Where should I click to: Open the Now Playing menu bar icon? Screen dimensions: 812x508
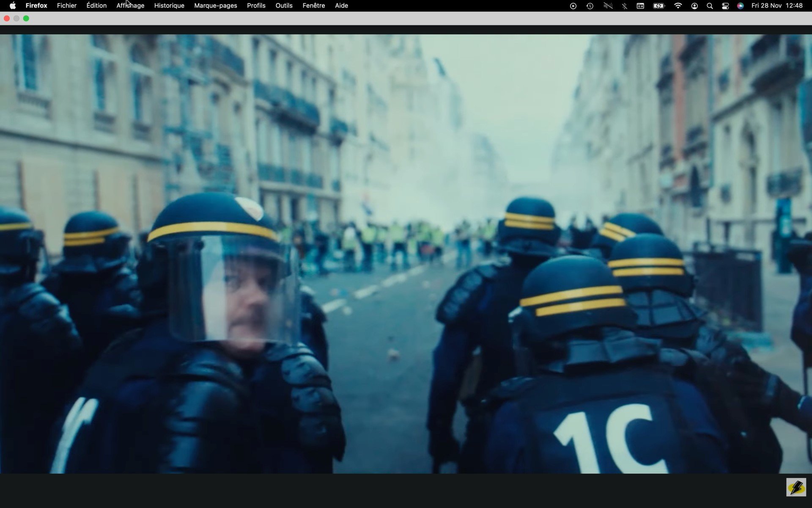coord(573,6)
